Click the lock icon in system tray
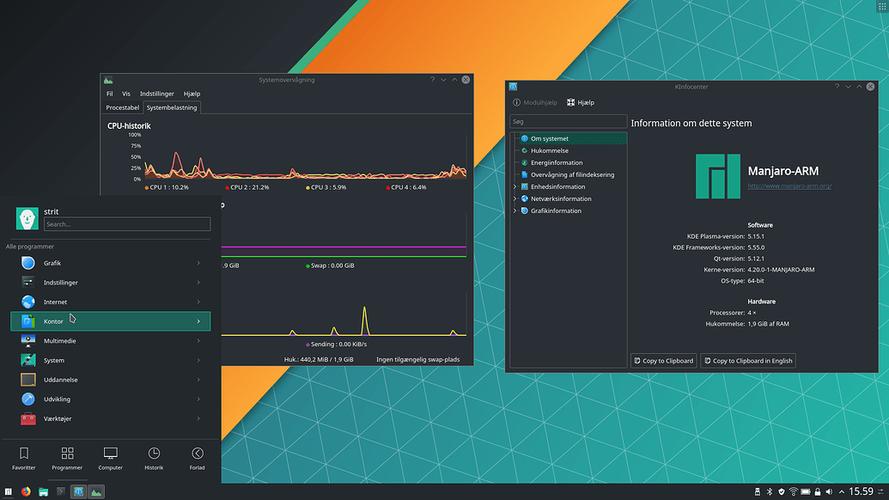 [818, 491]
